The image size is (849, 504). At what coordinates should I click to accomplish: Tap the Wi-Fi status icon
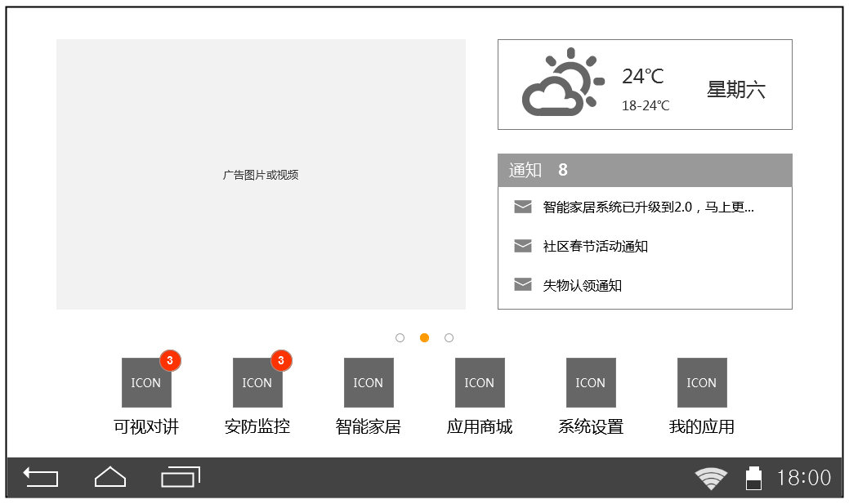pyautogui.click(x=711, y=478)
